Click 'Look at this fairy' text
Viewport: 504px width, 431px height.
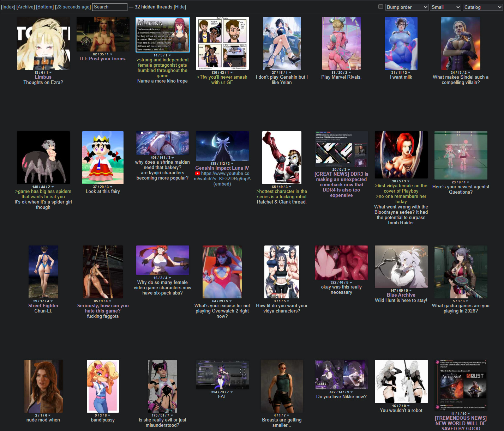pyautogui.click(x=103, y=191)
